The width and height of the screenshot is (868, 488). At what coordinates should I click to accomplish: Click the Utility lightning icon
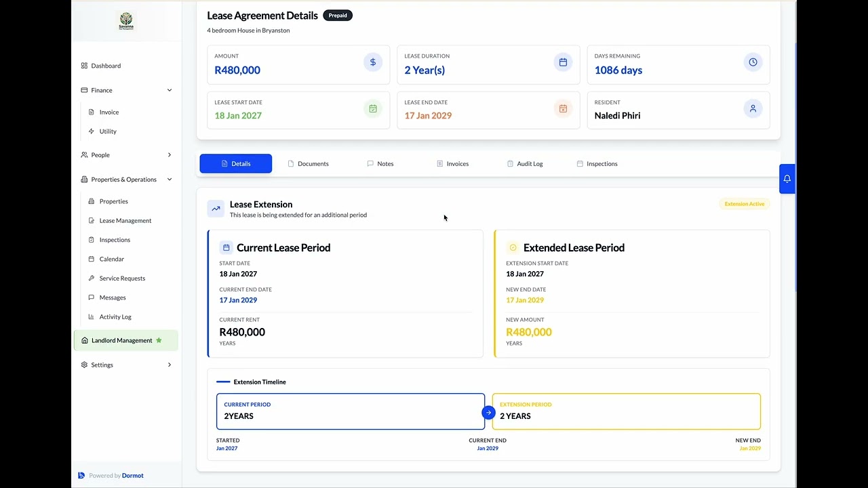[92, 131]
